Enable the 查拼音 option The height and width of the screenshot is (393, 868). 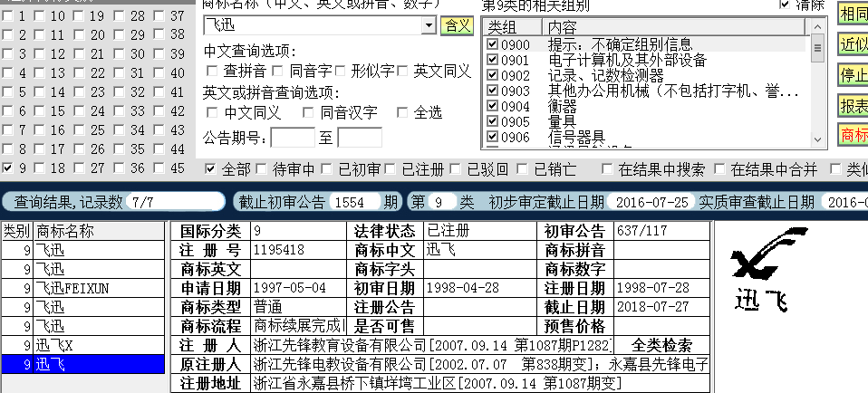pyautogui.click(x=211, y=71)
